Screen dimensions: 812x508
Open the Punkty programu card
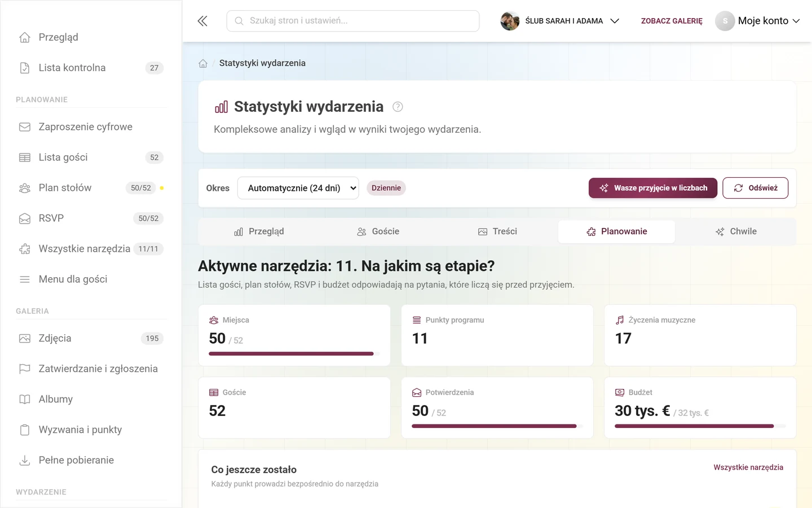497,335
